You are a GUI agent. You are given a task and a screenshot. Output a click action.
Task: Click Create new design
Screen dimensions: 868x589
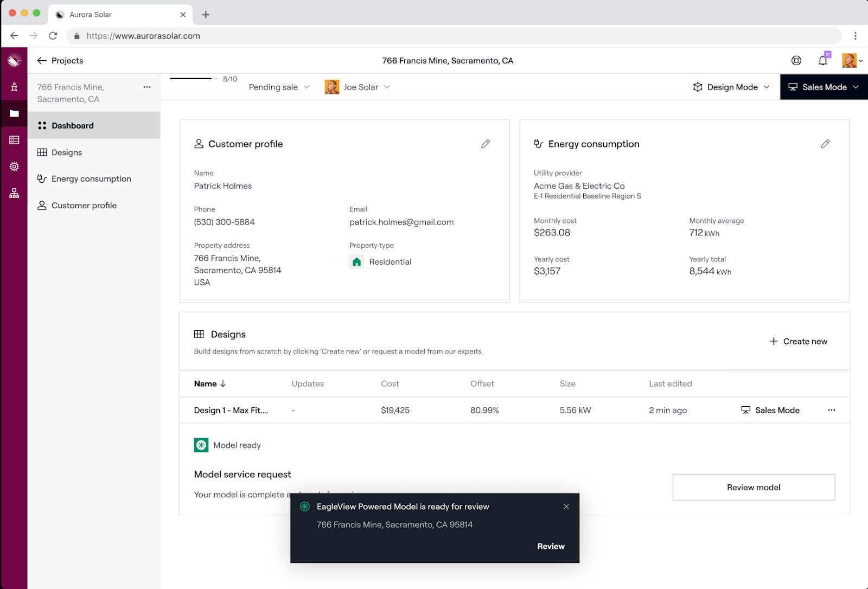[x=798, y=341]
